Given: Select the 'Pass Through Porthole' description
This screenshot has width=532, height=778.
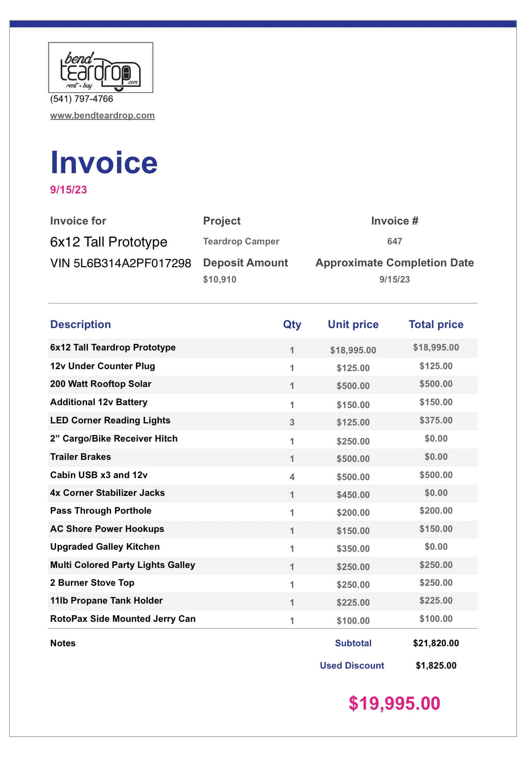Looking at the screenshot, I should click(x=101, y=511).
